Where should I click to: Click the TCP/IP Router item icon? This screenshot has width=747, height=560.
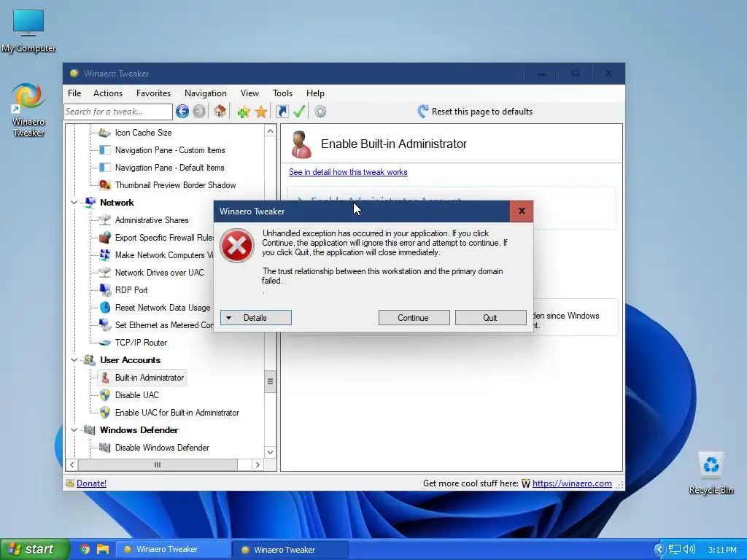(105, 343)
